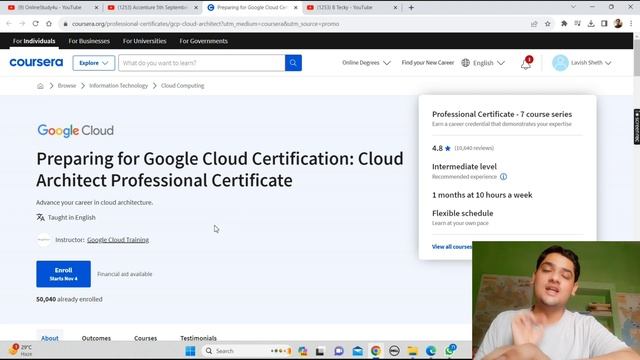Open the Chrome three-dot menu
Screen dimensions: 640x360
pyautogui.click(x=631, y=24)
